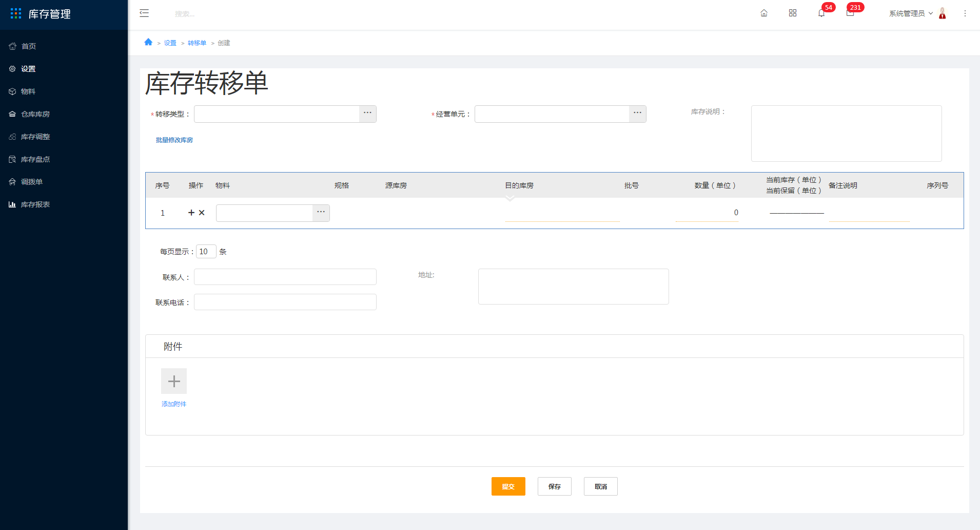Open the 目的库房 selector in row 1

562,213
